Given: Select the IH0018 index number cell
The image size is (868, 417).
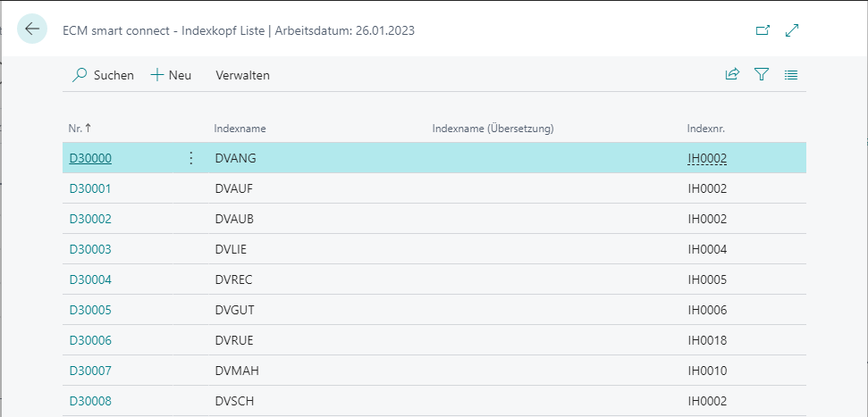Looking at the screenshot, I should 707,340.
